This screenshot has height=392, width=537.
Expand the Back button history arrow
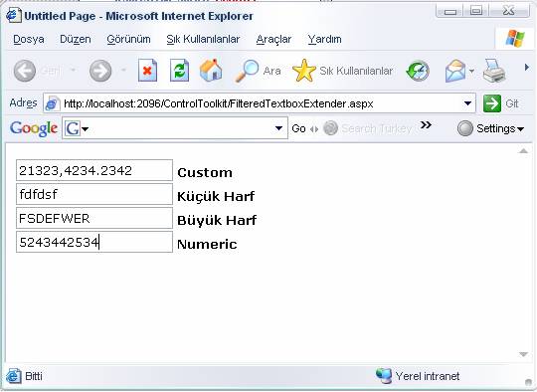[73, 71]
